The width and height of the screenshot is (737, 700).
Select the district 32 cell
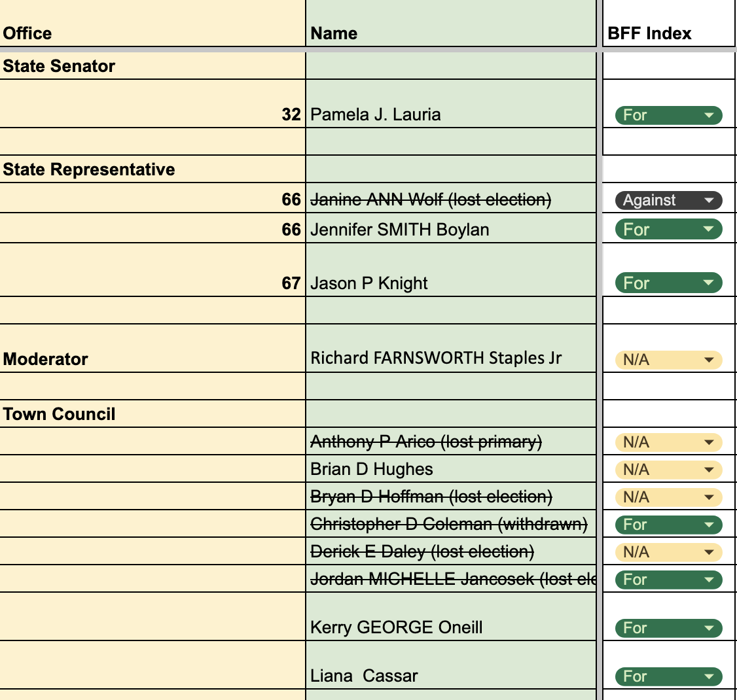pos(153,103)
